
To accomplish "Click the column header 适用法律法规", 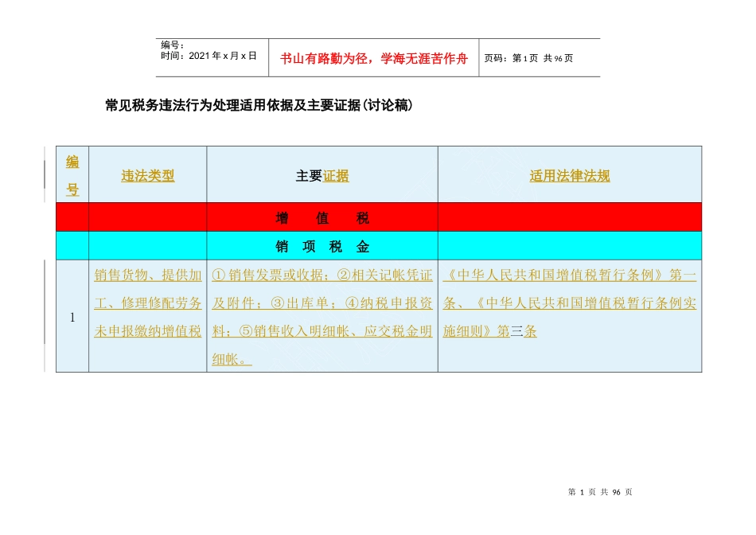I will point(570,176).
